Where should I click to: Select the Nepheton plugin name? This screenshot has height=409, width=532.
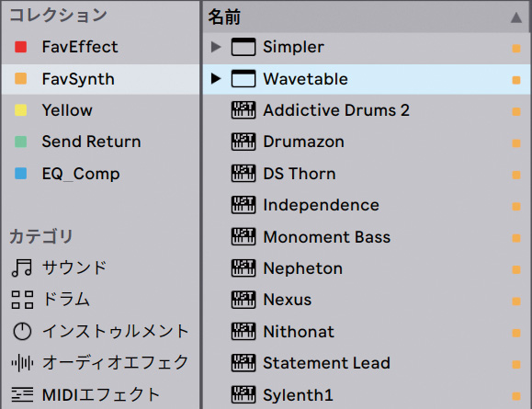(303, 268)
